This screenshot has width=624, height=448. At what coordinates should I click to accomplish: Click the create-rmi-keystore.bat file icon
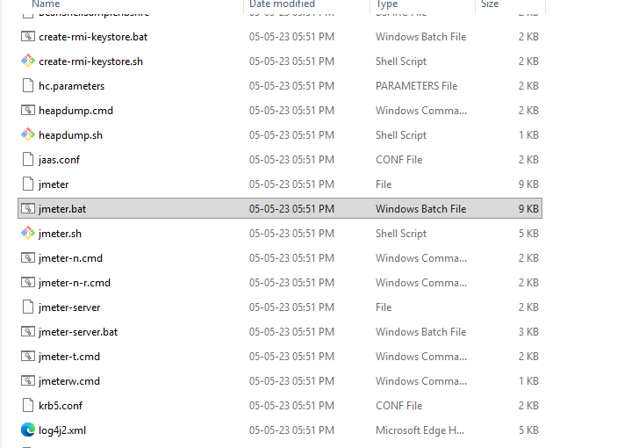point(28,37)
